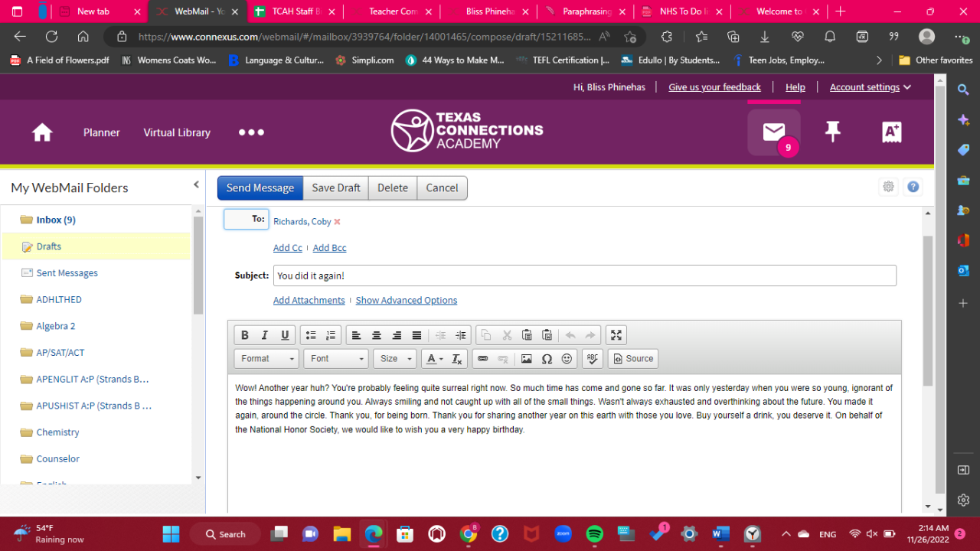Delete the current draft
This screenshot has width=980, height=551.
point(393,187)
